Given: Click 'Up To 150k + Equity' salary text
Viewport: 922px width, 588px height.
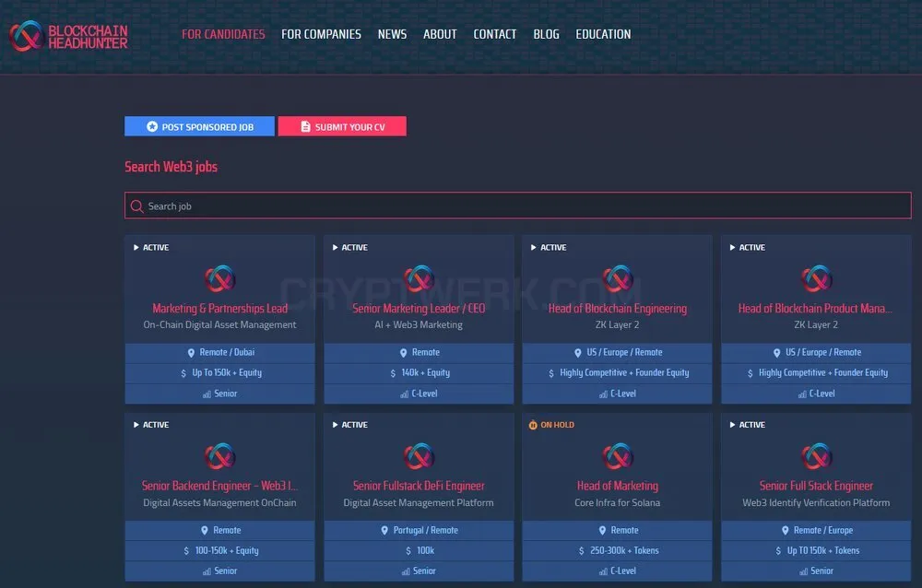Looking at the screenshot, I should (227, 372).
